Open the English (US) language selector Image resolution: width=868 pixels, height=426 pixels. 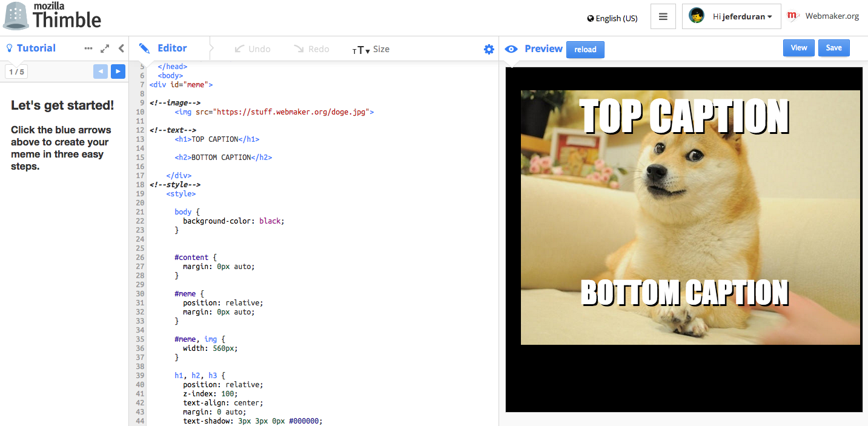612,18
